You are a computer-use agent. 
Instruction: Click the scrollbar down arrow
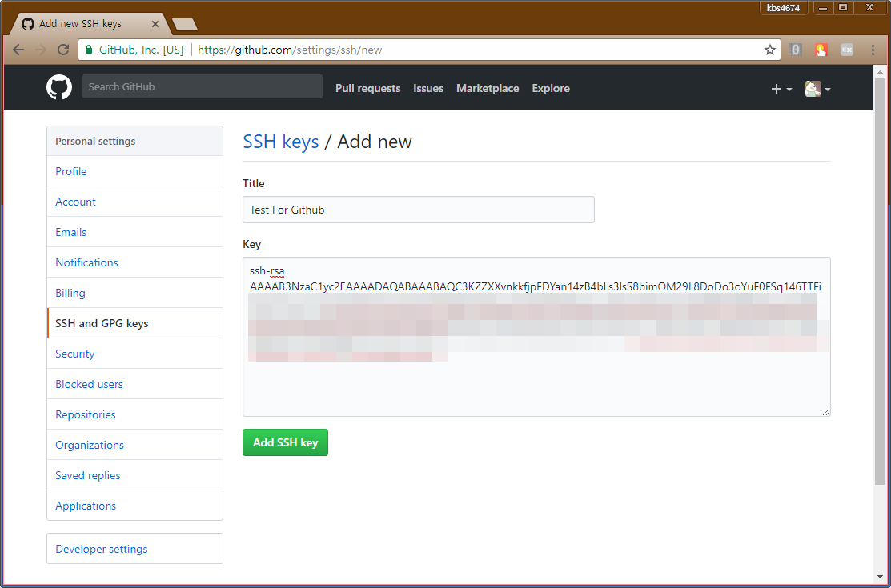point(880,578)
